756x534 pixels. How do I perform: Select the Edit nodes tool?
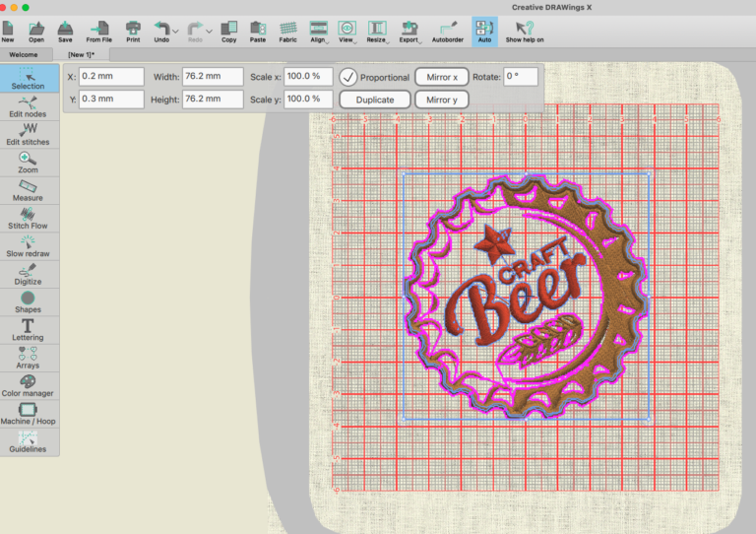(x=29, y=106)
